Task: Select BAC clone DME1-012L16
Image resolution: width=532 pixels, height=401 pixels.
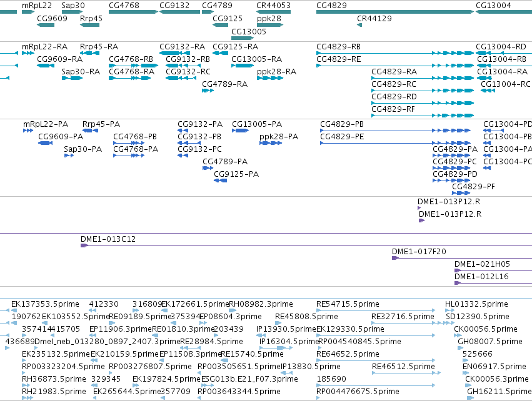Action: (481, 277)
